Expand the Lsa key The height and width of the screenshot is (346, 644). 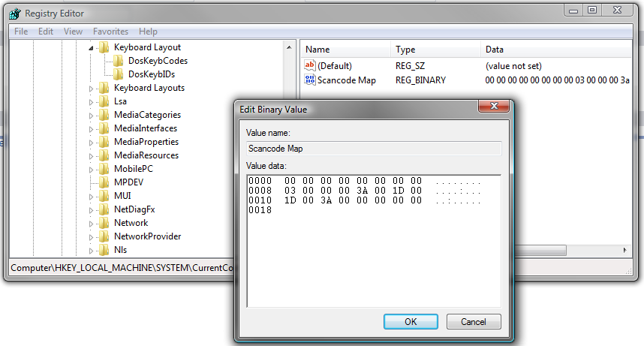91,102
